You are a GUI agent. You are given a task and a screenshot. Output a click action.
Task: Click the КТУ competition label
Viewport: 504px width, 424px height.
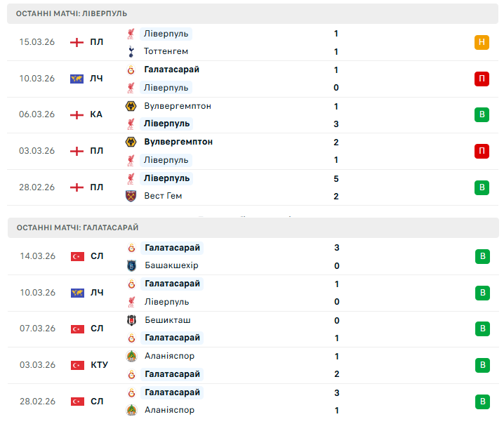[98, 365]
